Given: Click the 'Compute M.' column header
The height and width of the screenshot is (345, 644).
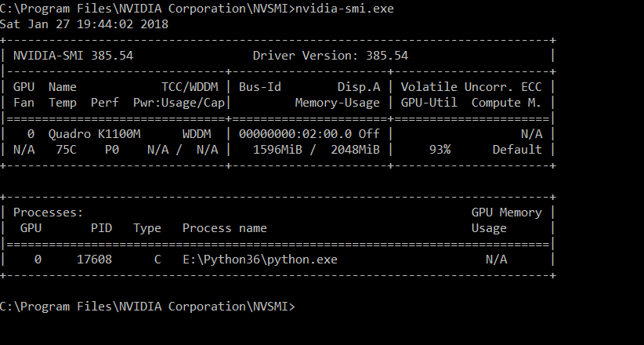Looking at the screenshot, I should point(506,103).
